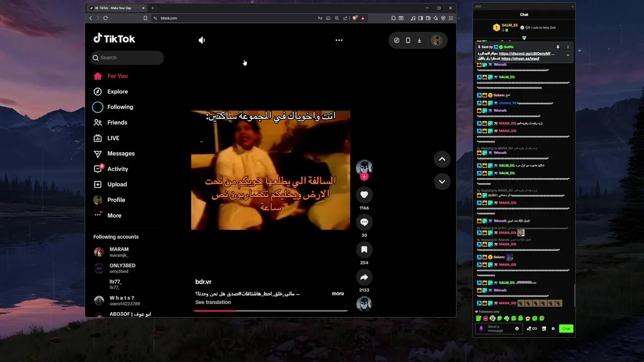This screenshot has width=644, height=362.
Task: Open the TikTok coins icon in header
Action: pyautogui.click(x=396, y=40)
